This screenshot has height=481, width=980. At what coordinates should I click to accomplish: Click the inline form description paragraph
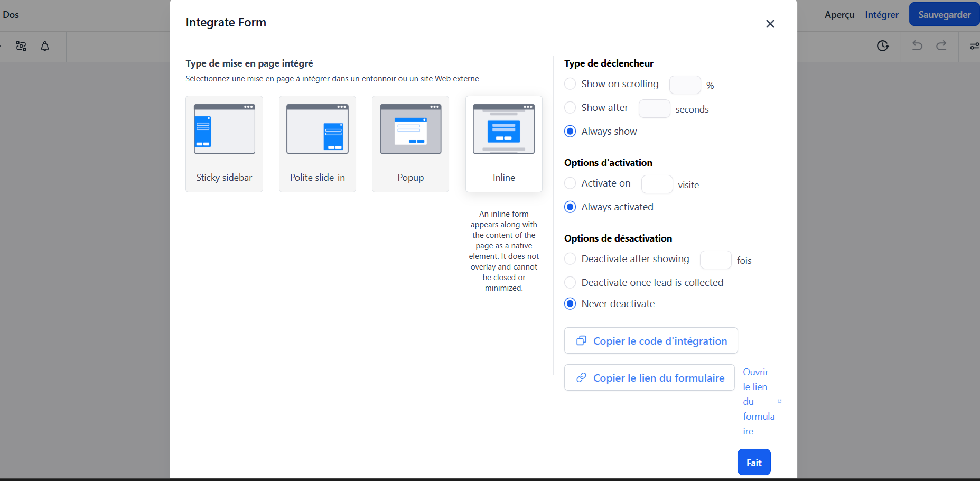click(x=504, y=251)
